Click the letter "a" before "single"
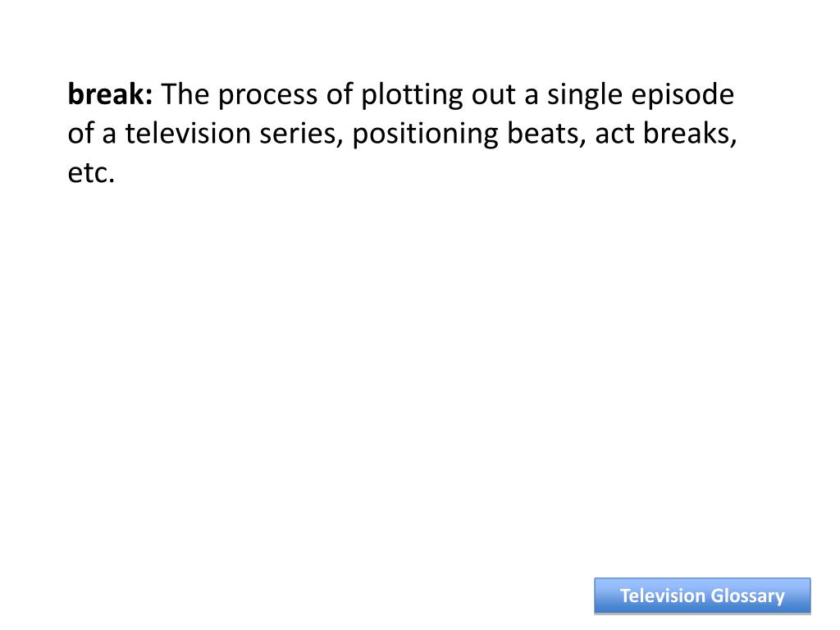 532,98
